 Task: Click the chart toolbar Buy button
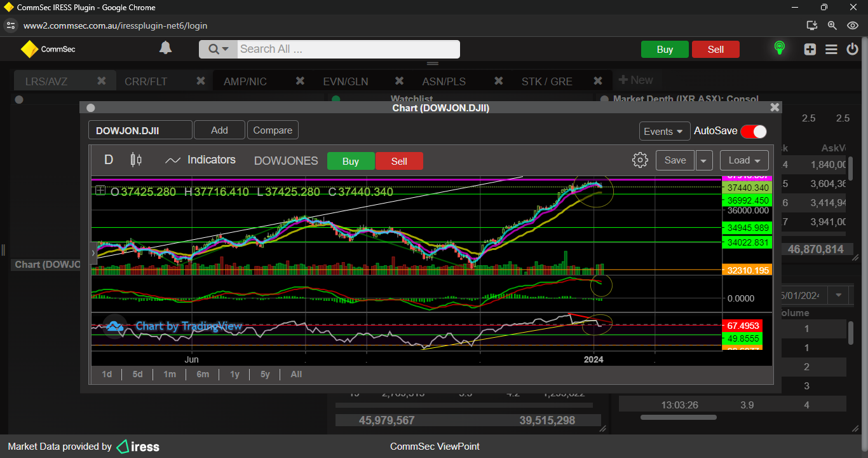pos(351,161)
